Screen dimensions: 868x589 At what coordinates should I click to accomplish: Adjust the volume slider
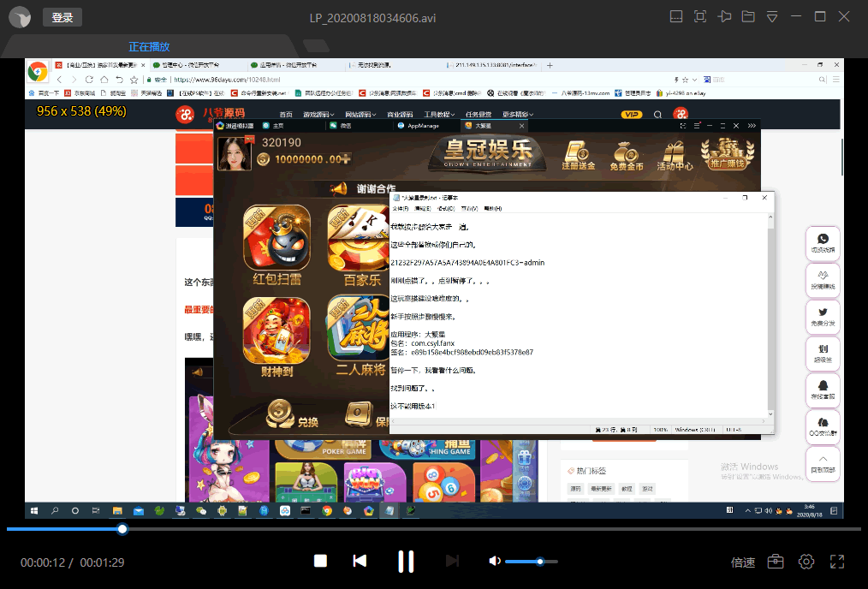(x=539, y=562)
